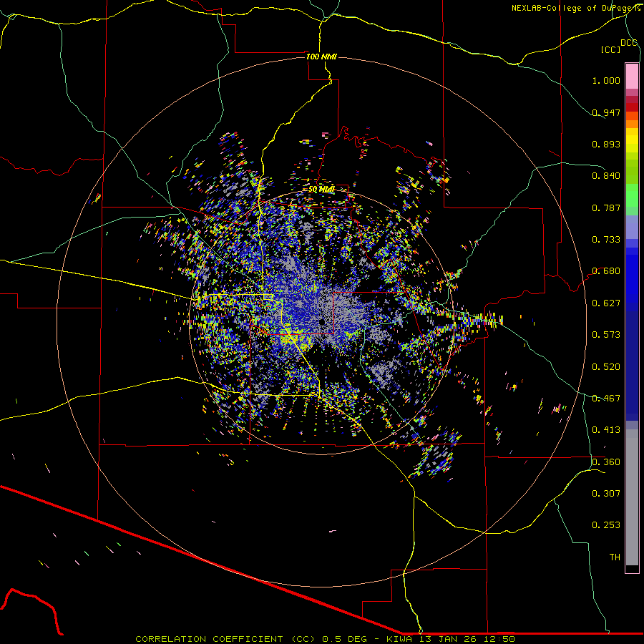The height and width of the screenshot is (644, 644).
Task: Click the 1.000 value on color scale
Action: point(606,80)
